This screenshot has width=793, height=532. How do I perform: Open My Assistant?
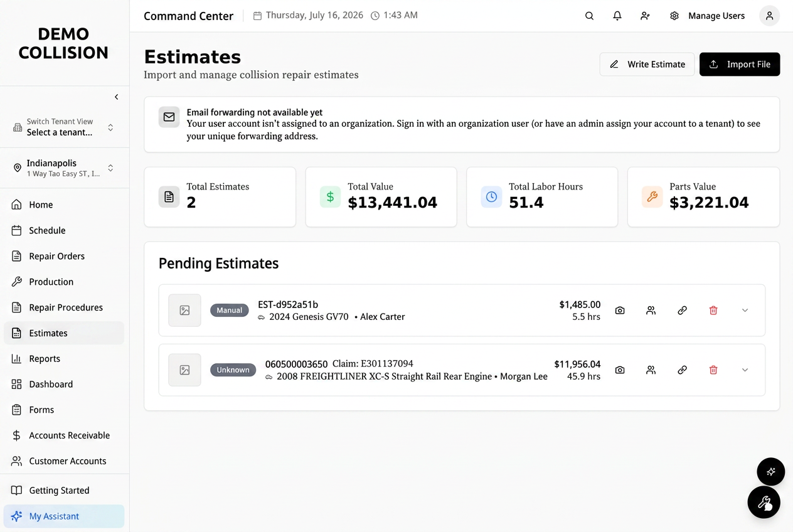pyautogui.click(x=64, y=516)
